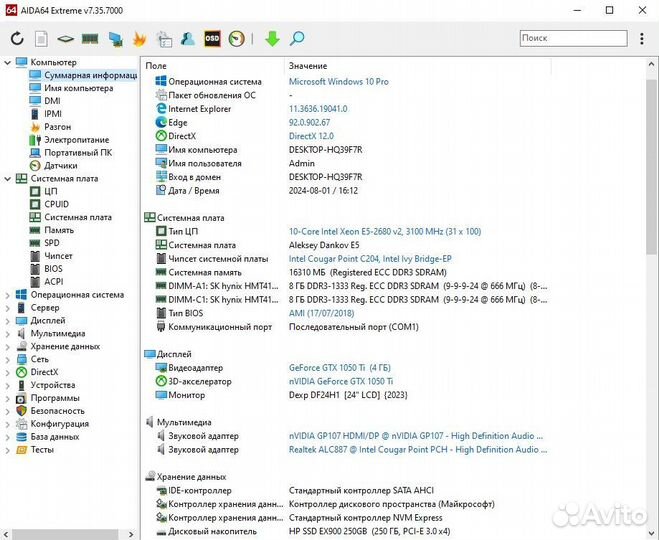Open BIOS tree item
This screenshot has width=659, height=540.
[x=53, y=269]
